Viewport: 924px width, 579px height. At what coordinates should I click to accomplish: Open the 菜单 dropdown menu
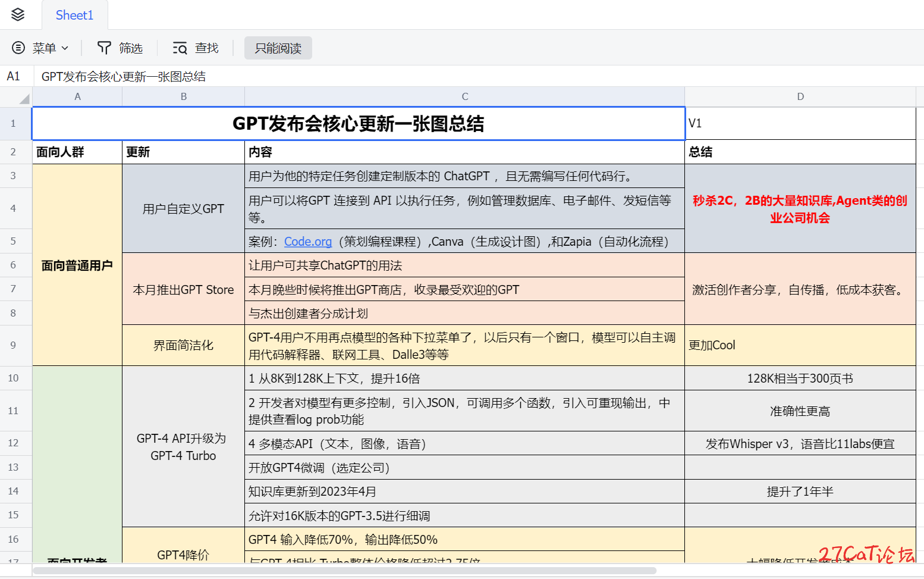(x=40, y=48)
